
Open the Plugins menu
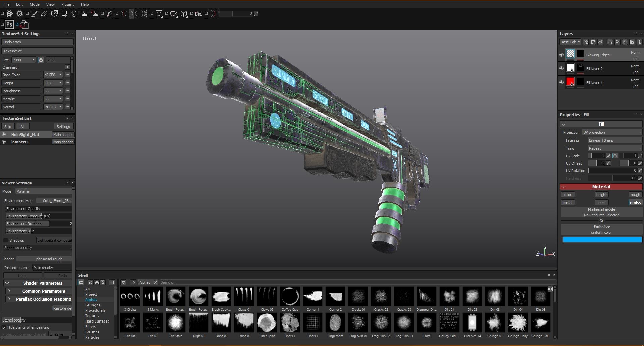click(67, 4)
